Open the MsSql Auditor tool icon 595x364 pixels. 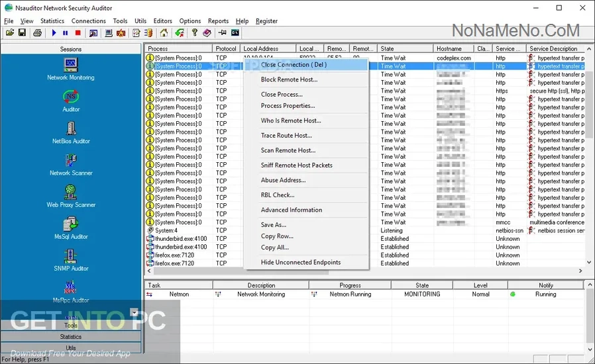(71, 225)
